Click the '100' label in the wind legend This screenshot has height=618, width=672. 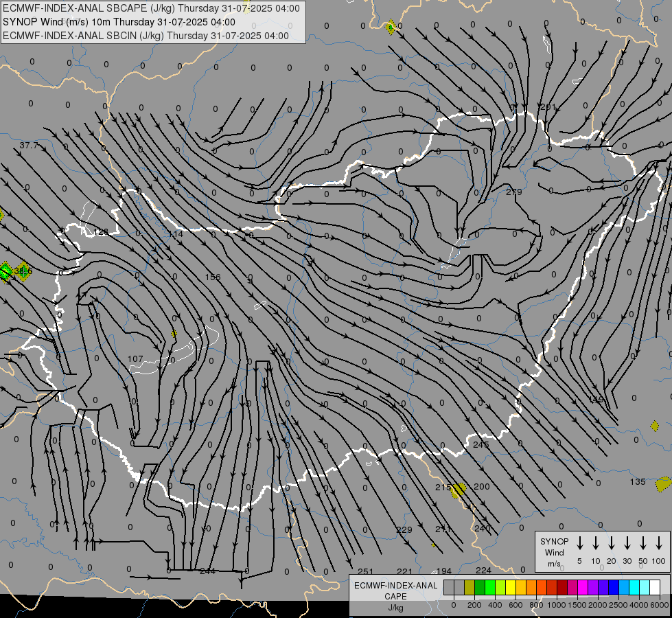tap(658, 561)
